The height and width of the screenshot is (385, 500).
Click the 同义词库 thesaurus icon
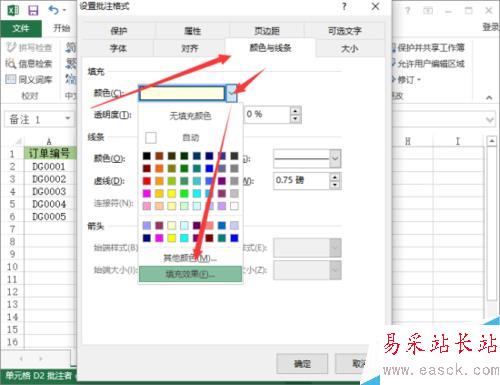click(11, 79)
